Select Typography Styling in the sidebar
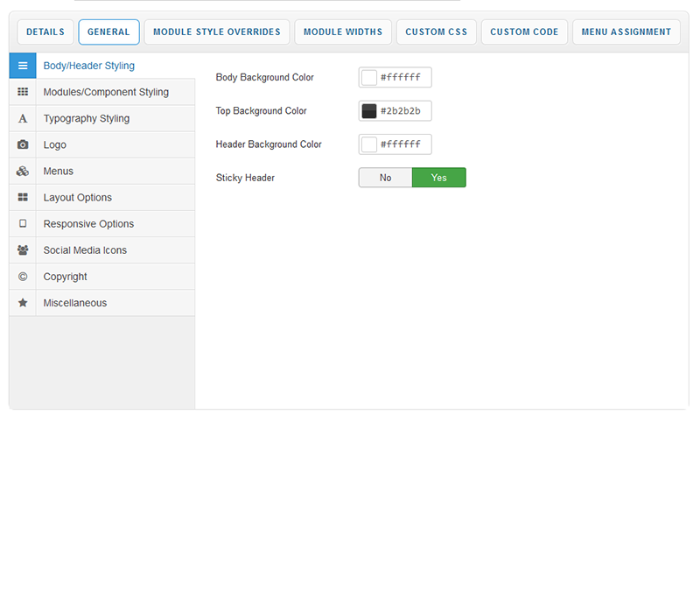 pos(87,118)
